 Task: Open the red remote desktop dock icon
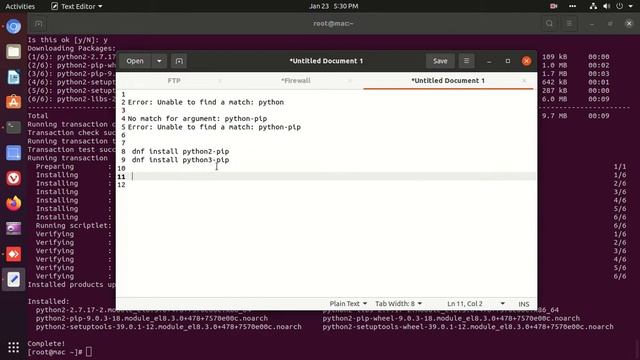[13, 254]
